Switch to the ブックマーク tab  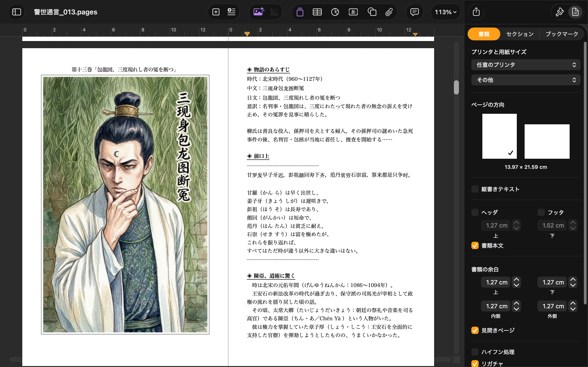[562, 34]
